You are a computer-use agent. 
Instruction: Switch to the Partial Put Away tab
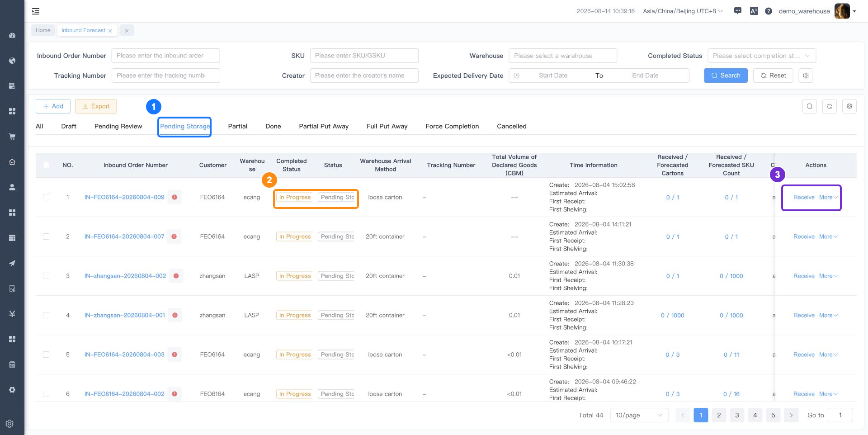tap(324, 126)
